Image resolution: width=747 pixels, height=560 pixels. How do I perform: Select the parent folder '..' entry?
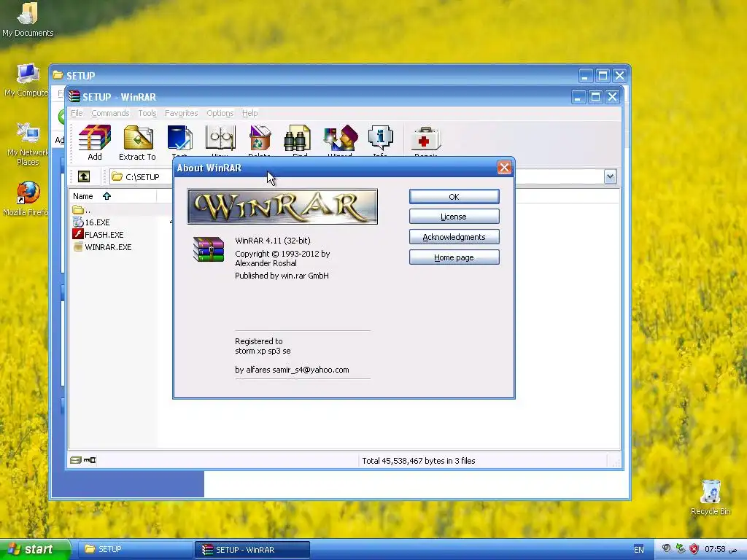82,210
